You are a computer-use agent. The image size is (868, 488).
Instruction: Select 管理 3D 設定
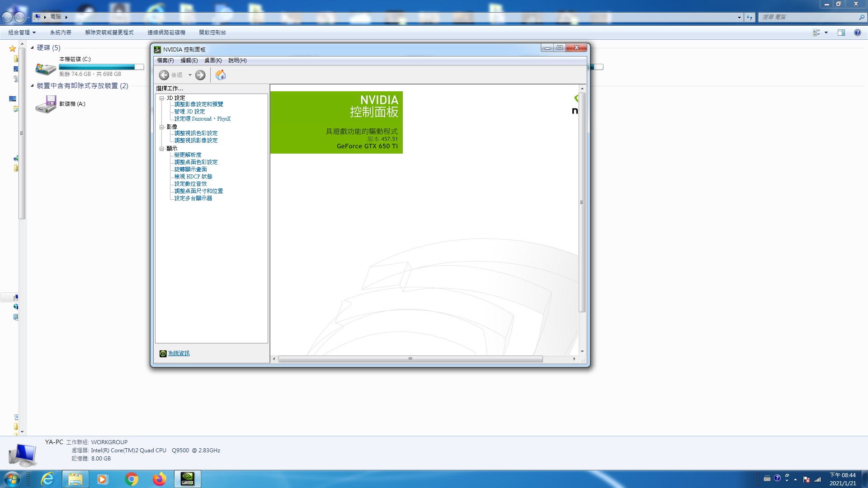(x=190, y=112)
